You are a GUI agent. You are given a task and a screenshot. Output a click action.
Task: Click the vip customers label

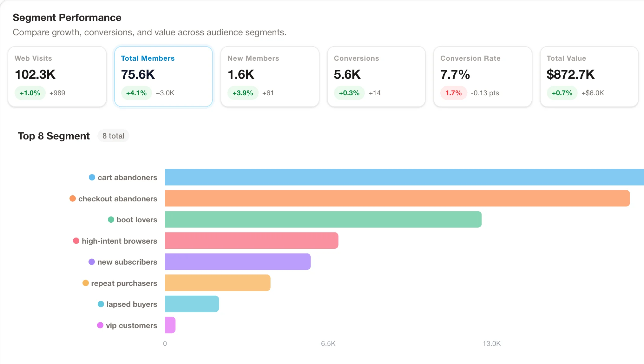[132, 326]
